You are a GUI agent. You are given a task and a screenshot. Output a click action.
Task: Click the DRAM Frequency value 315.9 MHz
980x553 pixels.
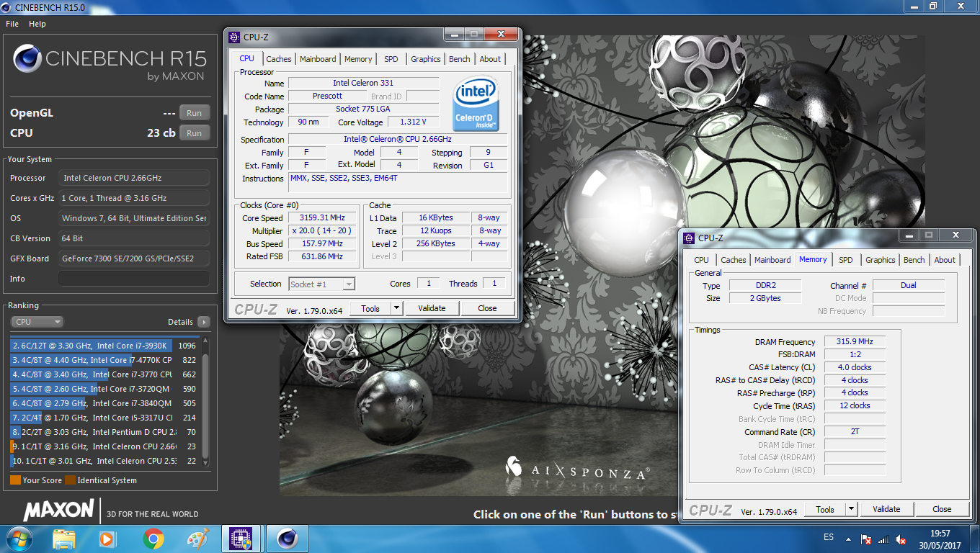[x=855, y=341]
